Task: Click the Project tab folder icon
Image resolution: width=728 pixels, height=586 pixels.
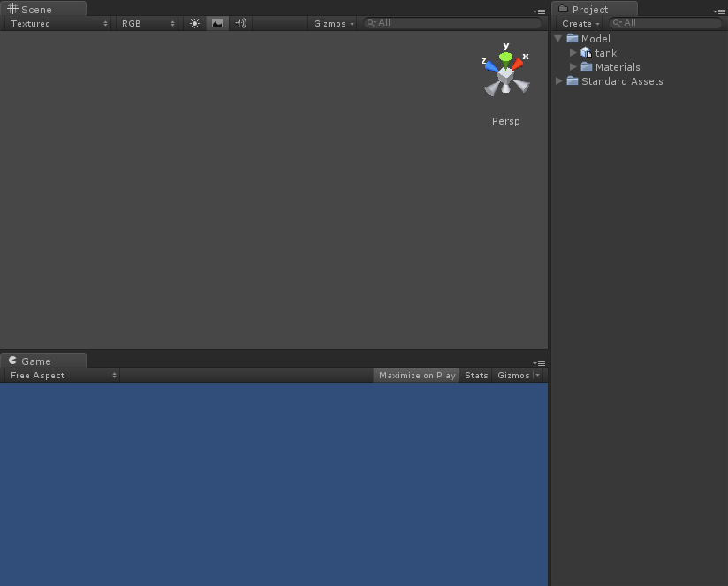Action: [563, 9]
